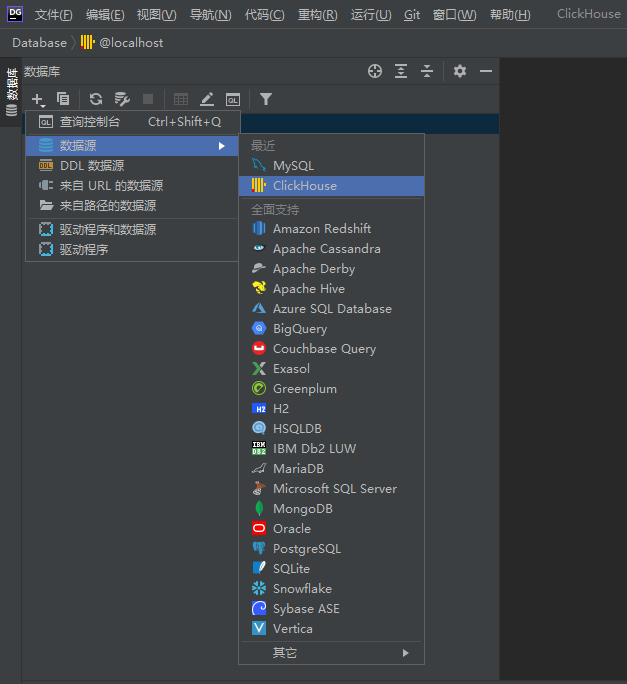Viewport: 627px width, 684px height.
Task: Choose Oracle data source
Action: [x=332, y=529]
